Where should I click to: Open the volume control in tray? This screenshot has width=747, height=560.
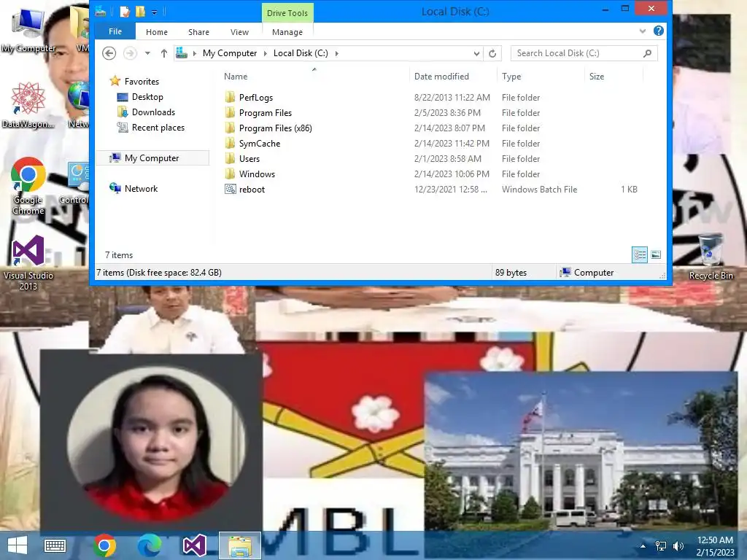pyautogui.click(x=678, y=546)
